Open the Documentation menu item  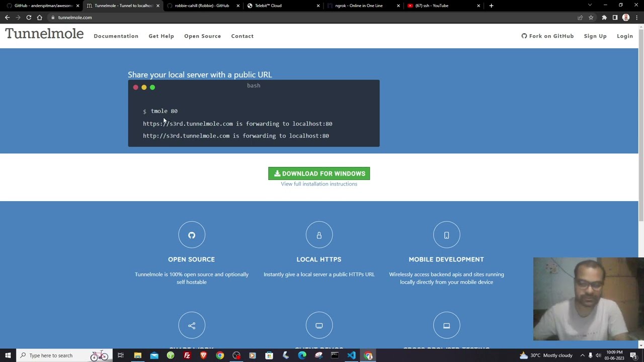click(116, 36)
